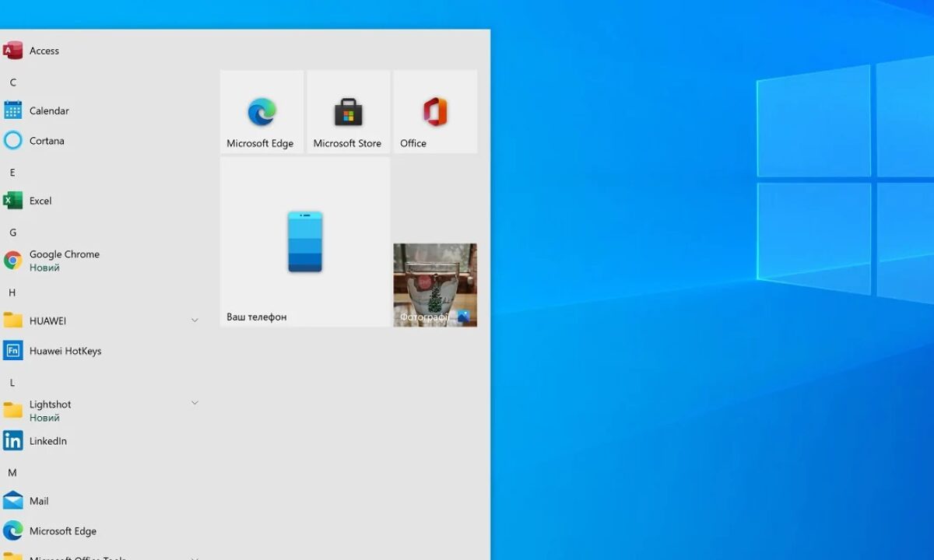Click the HUAWEI folder icon
The image size is (934, 560).
[x=12, y=320]
